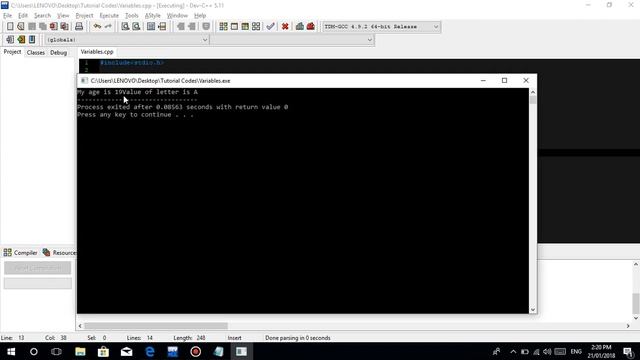Click the Undo arrow icon
Screen dimensions: 640x360
[97, 27]
